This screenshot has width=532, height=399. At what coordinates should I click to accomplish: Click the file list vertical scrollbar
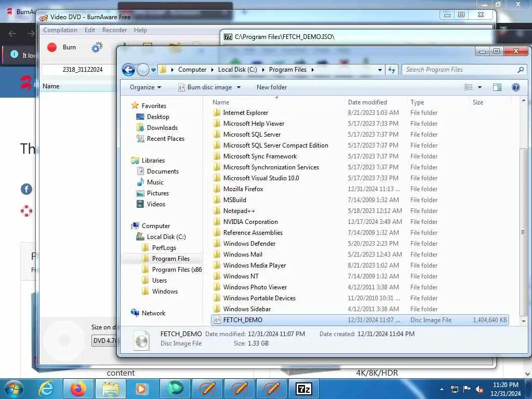pos(523,232)
